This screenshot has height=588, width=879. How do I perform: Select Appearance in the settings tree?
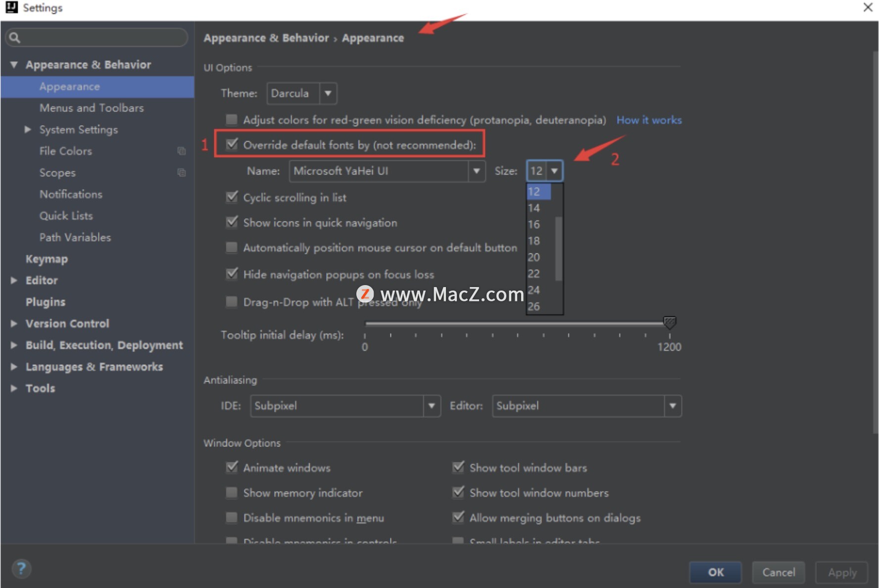tap(97, 87)
